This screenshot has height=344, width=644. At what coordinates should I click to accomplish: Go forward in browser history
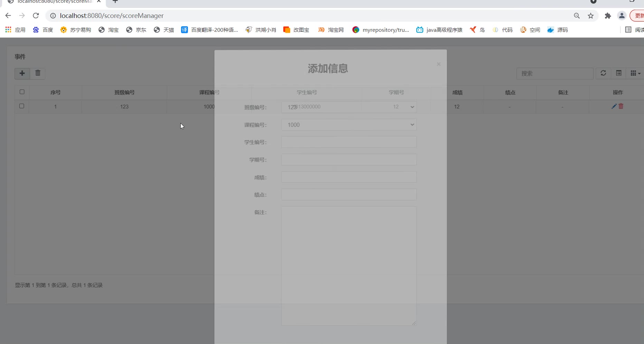pos(22,16)
